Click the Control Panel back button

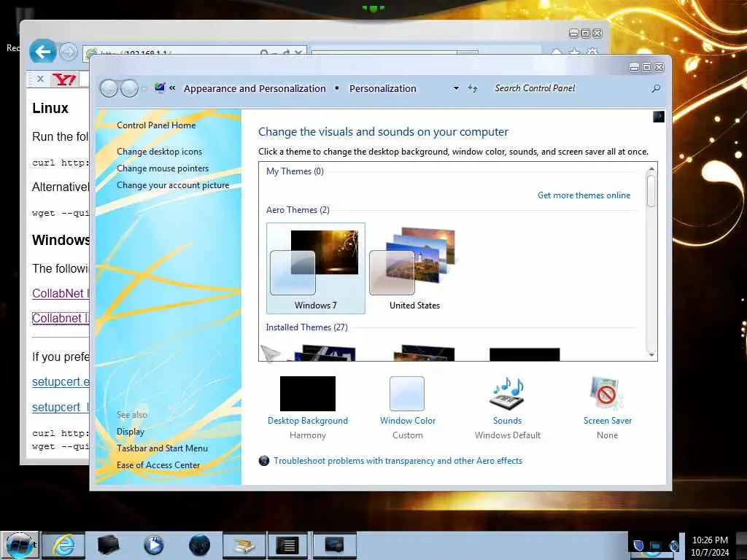(109, 88)
